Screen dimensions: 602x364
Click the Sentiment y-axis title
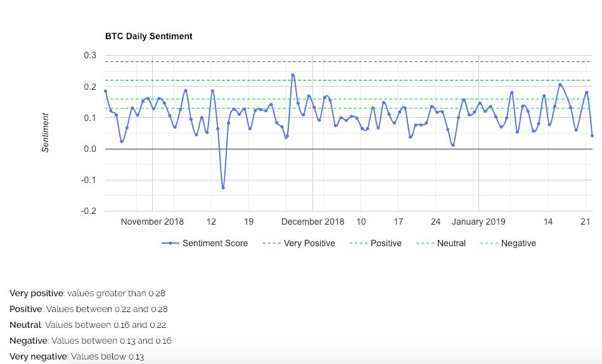[45, 132]
